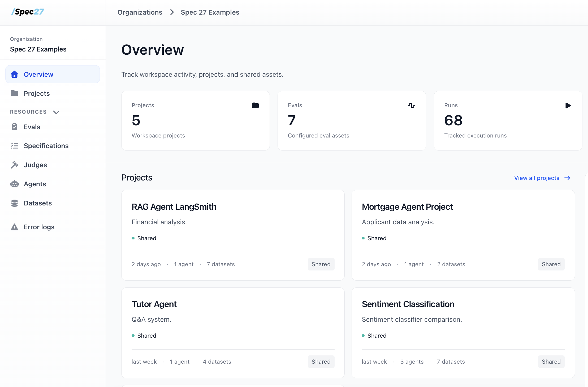Click the Runs play icon
Screen dimensions: 588x387
point(568,105)
